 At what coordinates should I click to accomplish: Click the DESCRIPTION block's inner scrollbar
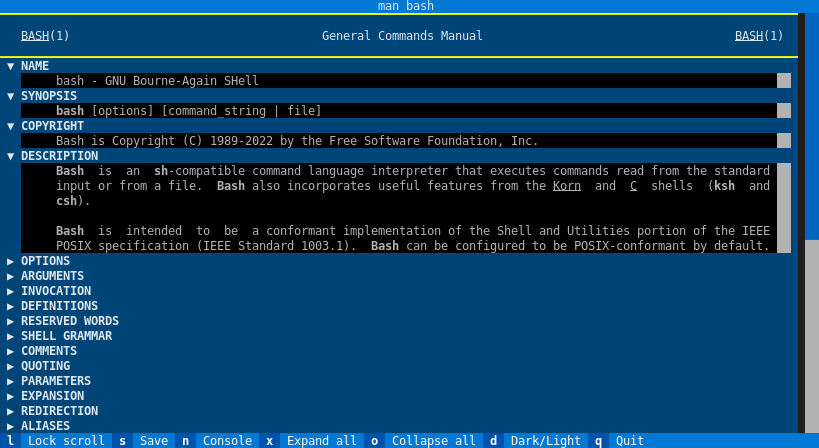(784, 208)
